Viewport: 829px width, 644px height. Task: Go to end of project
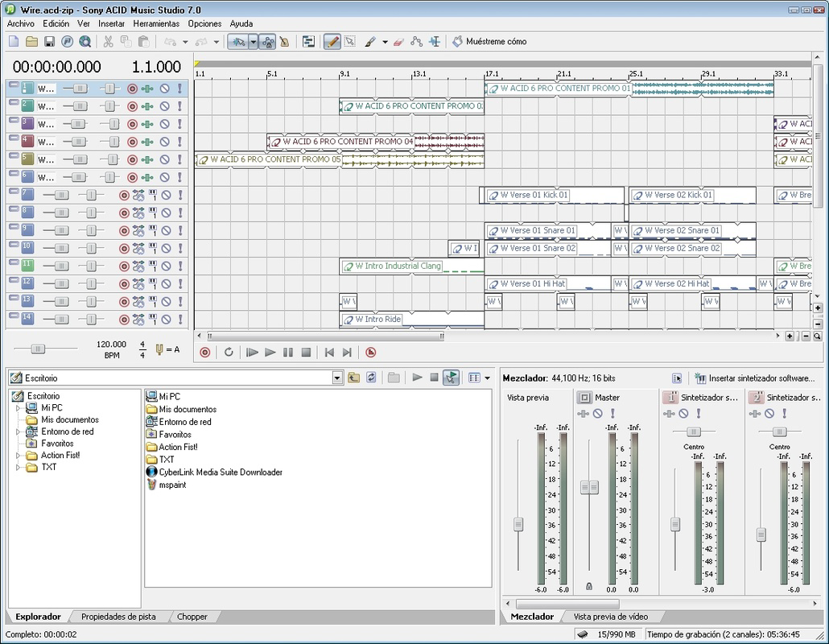pyautogui.click(x=347, y=352)
